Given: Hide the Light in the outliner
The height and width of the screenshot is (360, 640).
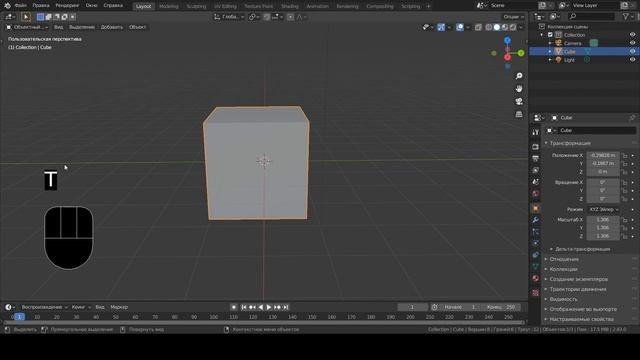Looking at the screenshot, I should pyautogui.click(x=632, y=60).
